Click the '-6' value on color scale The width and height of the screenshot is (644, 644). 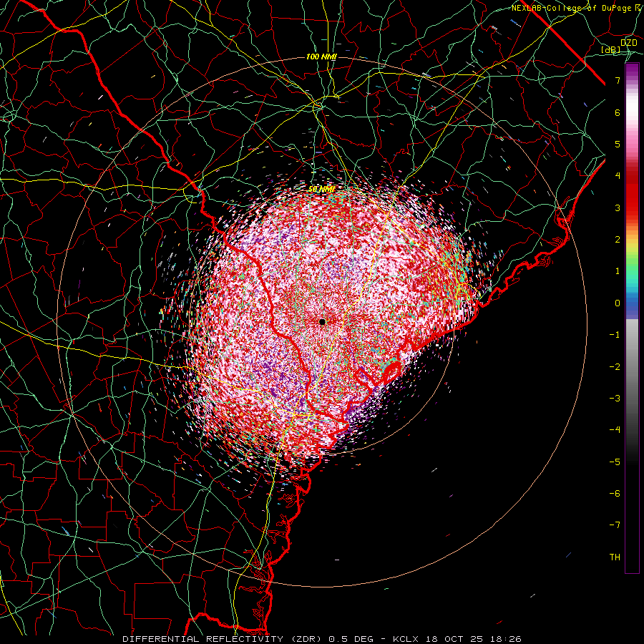click(x=615, y=494)
